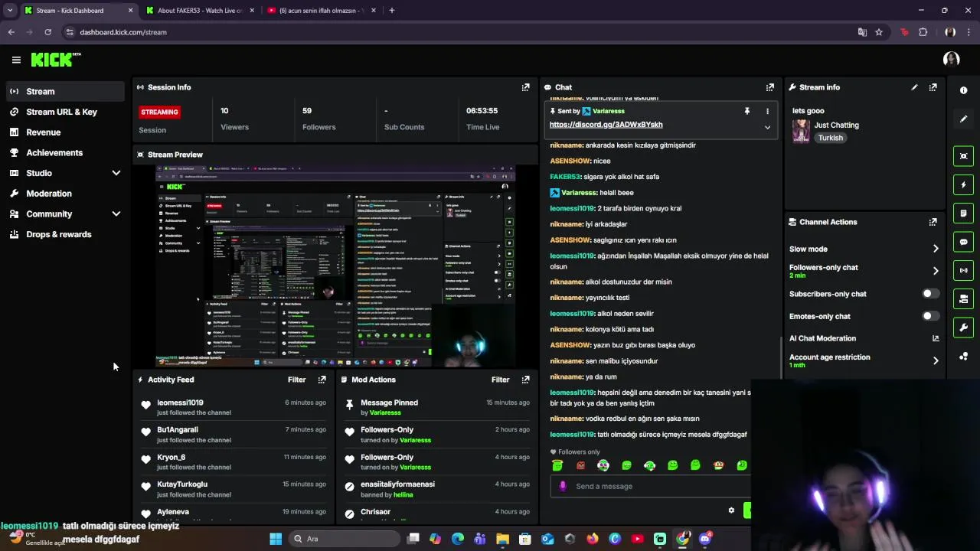The width and height of the screenshot is (980, 551).
Task: Pop out the Stream info panel
Action: point(933,87)
